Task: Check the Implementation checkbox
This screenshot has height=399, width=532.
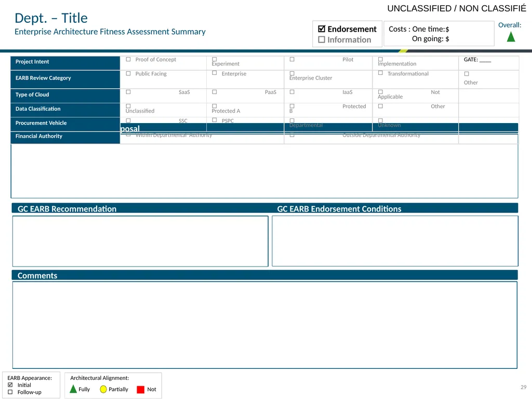Action: 380,59
